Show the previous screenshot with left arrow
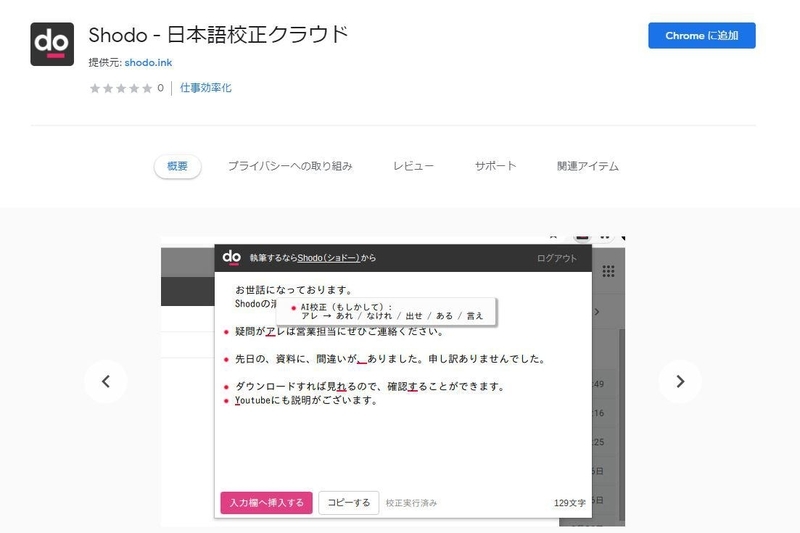Screen dimensions: 800x533 [x=106, y=382]
